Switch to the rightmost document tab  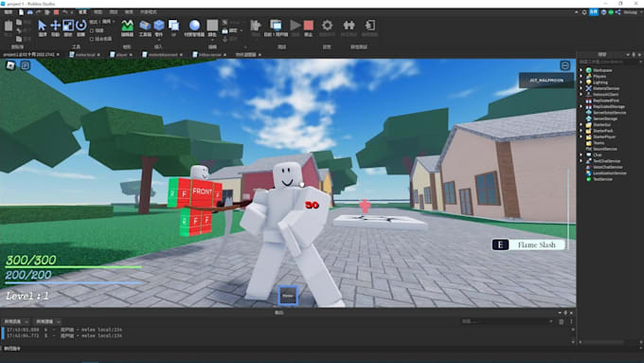248,54
